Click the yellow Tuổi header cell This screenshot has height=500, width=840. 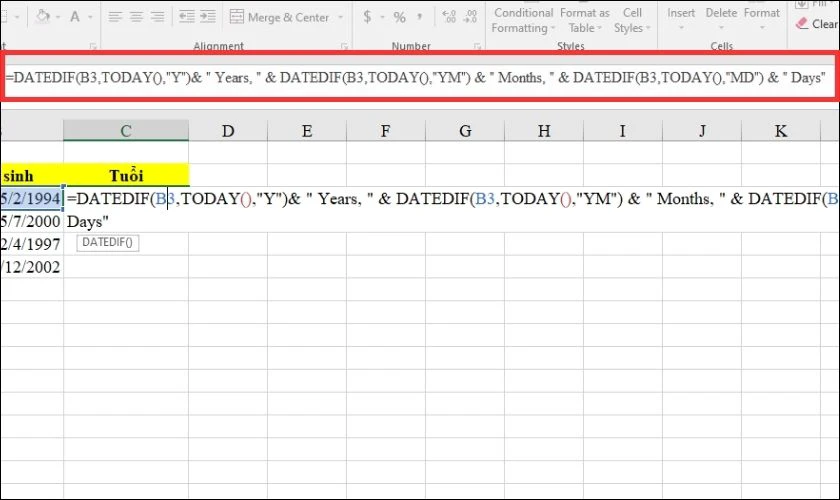tap(126, 175)
